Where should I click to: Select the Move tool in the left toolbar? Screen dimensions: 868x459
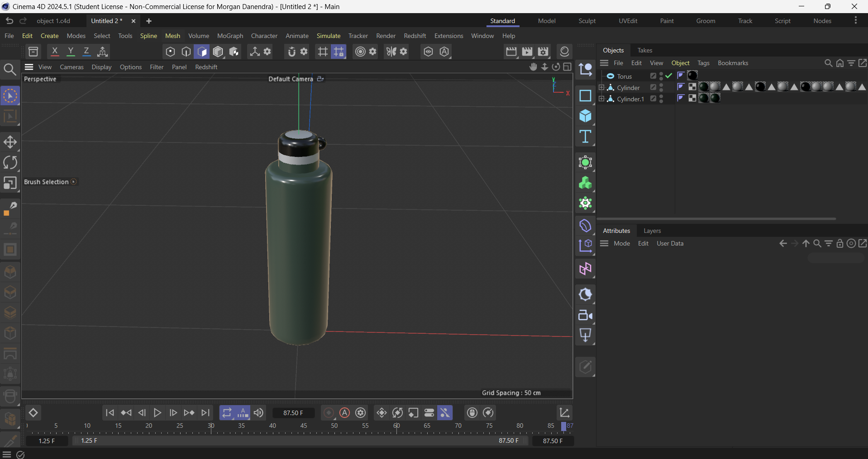(10, 142)
